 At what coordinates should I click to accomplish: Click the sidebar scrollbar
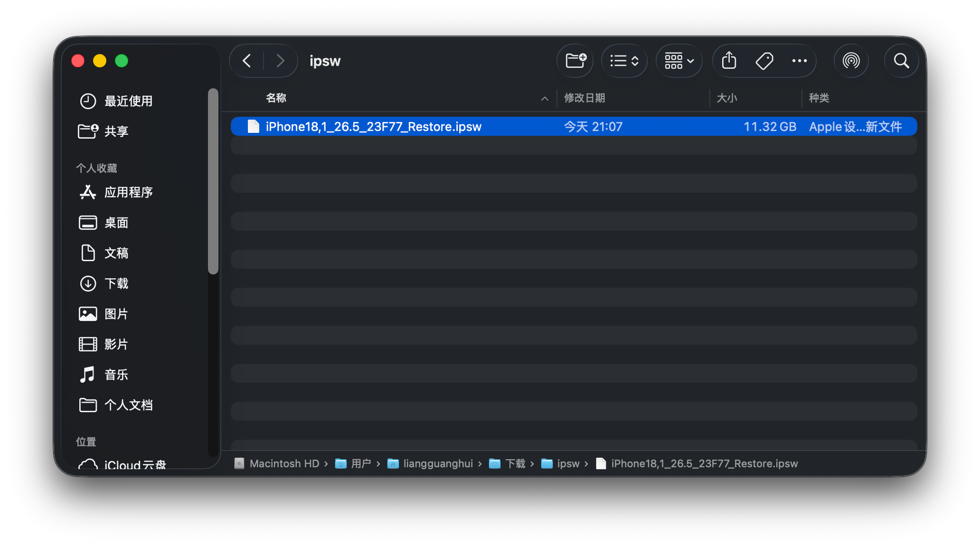click(213, 181)
